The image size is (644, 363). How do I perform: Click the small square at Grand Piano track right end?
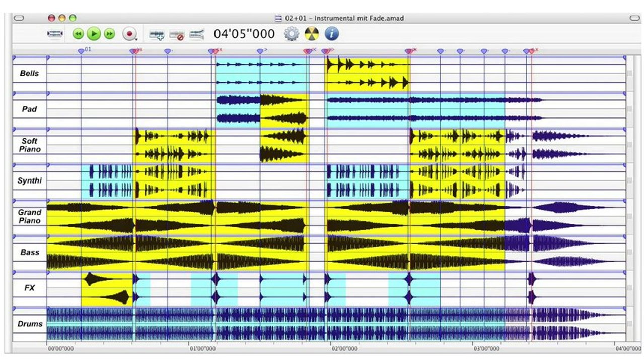coord(629,217)
